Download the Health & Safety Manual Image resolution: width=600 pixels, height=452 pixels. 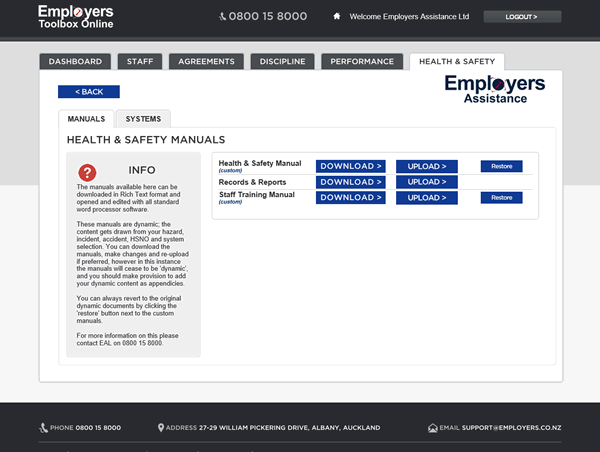[x=351, y=166]
